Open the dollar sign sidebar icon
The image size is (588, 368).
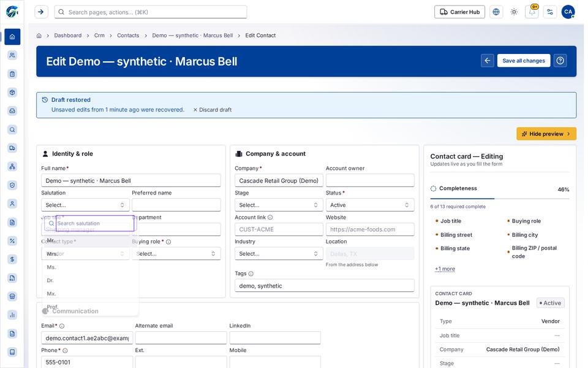coord(12,259)
